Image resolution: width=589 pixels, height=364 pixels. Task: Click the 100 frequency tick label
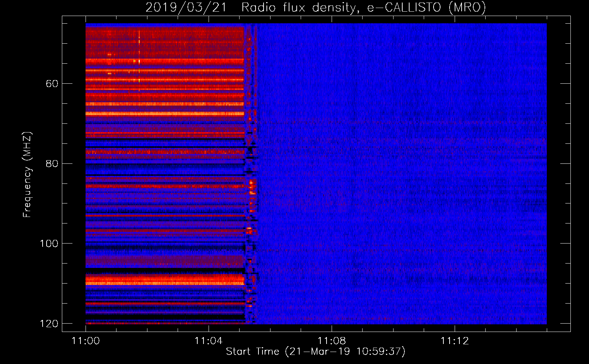pyautogui.click(x=49, y=244)
